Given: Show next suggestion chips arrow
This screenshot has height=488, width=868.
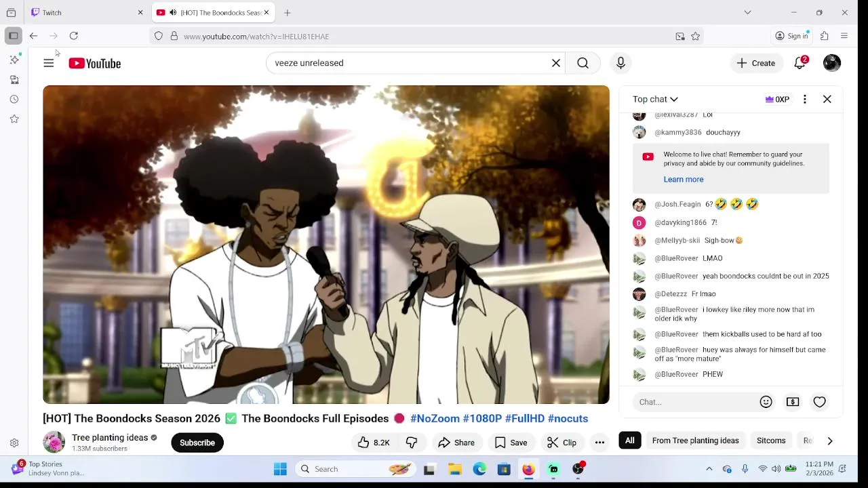Looking at the screenshot, I should click(x=830, y=441).
